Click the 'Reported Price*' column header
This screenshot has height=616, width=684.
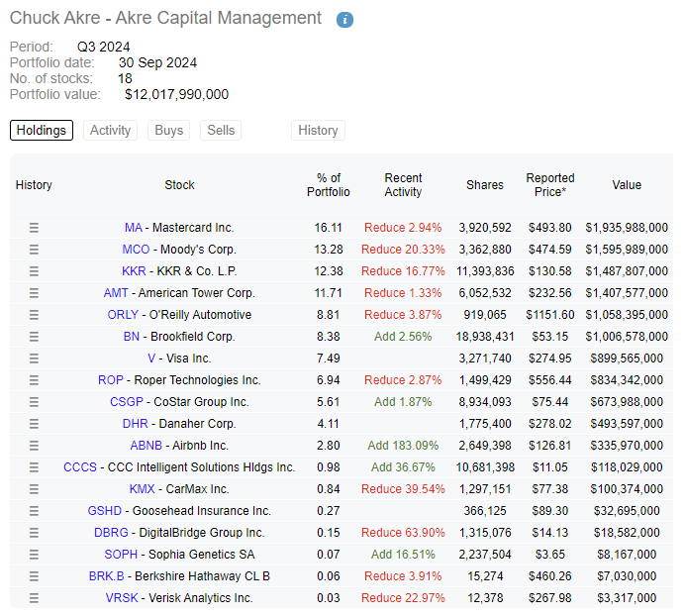pyautogui.click(x=550, y=185)
